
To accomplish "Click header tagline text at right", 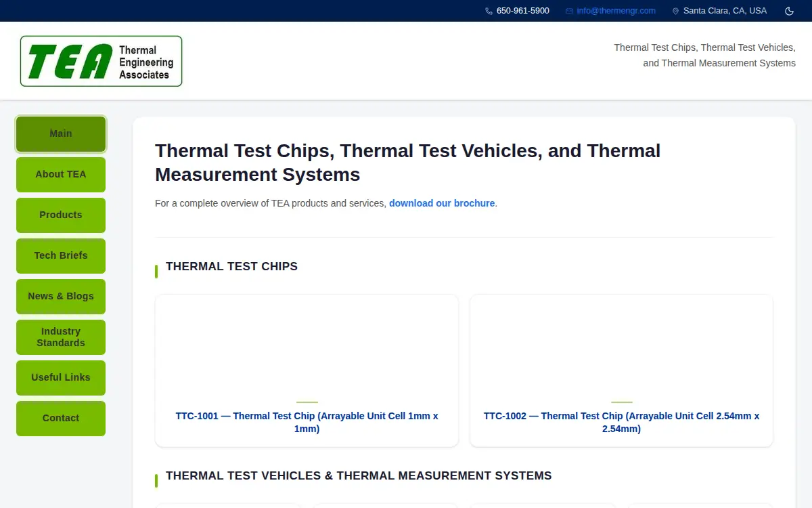I will (704, 56).
